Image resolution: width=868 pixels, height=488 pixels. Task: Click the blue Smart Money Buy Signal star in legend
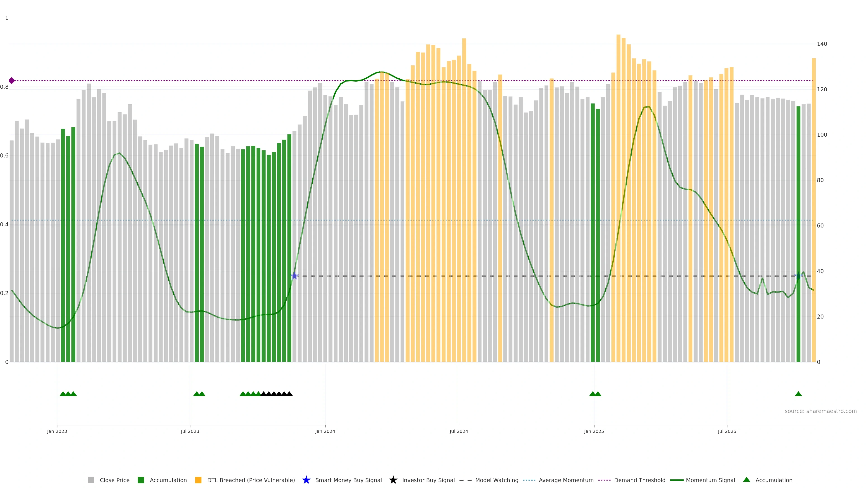[x=306, y=480]
